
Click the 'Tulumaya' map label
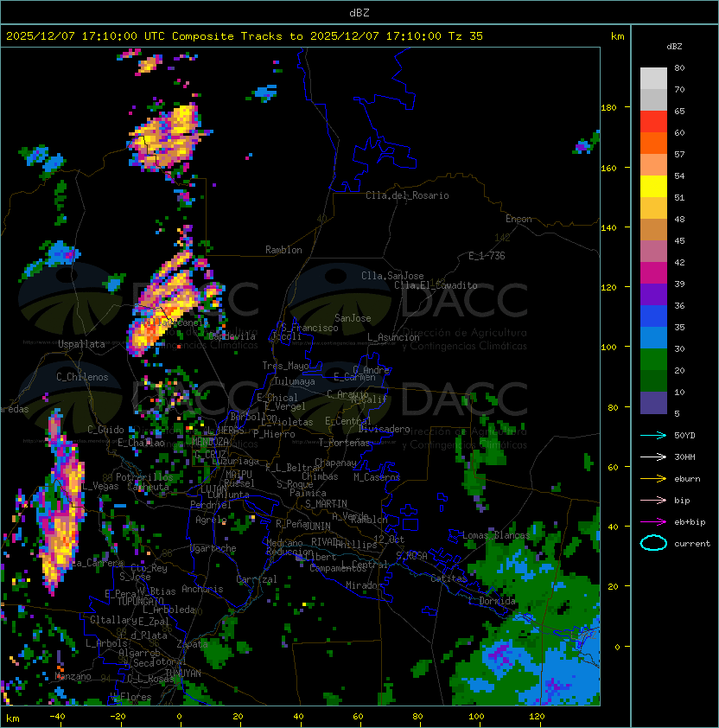point(295,381)
